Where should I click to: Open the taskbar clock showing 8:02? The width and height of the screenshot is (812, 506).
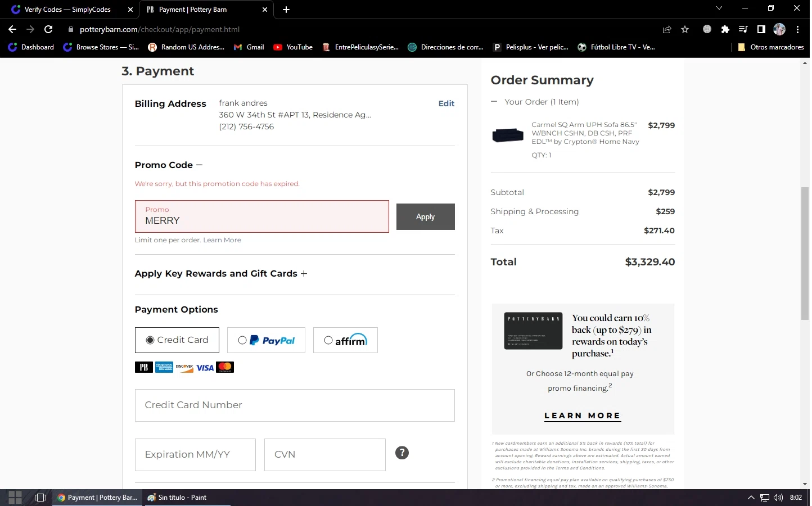796,498
